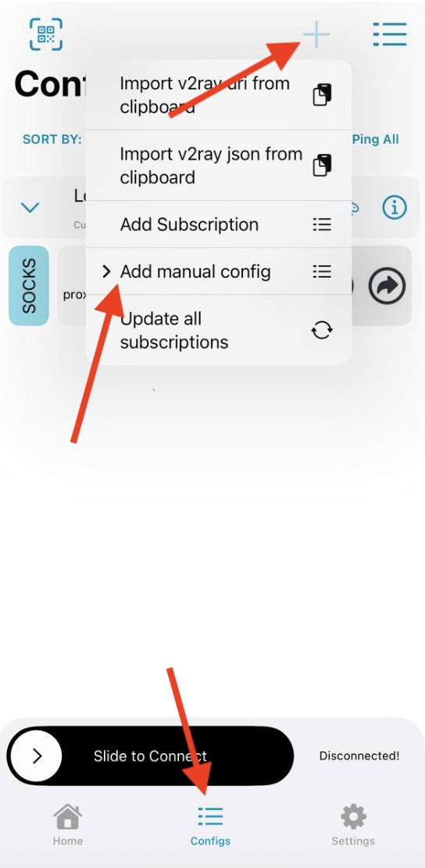This screenshot has width=425, height=868.
Task: Tap the info icon in the subscription row
Action: click(395, 207)
